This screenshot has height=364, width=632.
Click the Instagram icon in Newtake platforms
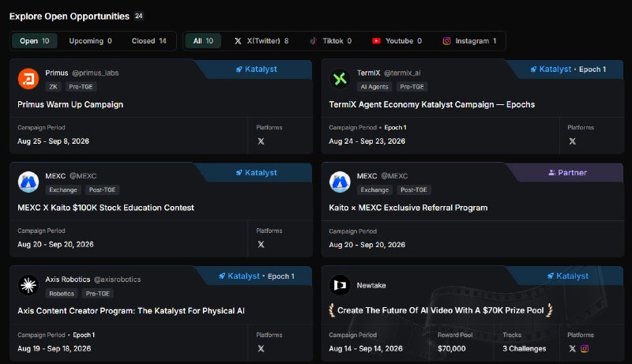pos(585,349)
